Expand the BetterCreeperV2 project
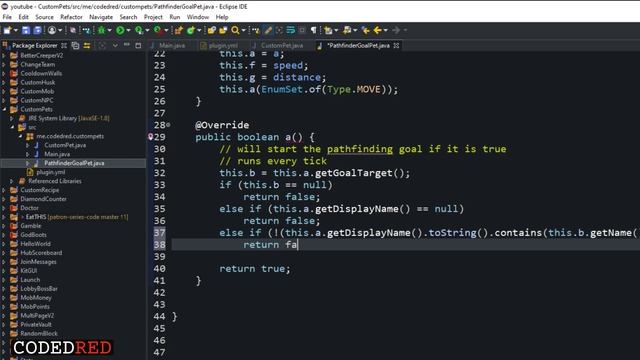The width and height of the screenshot is (640, 360). coord(4,56)
